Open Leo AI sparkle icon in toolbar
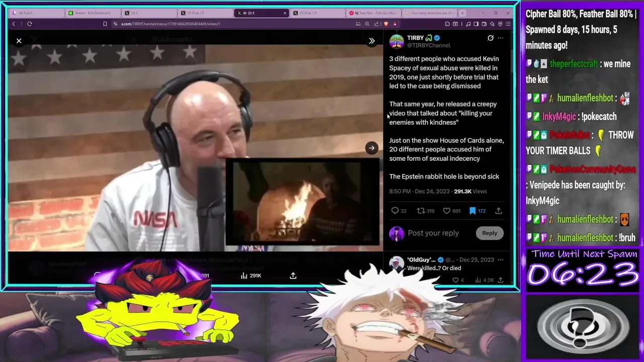 click(x=492, y=24)
